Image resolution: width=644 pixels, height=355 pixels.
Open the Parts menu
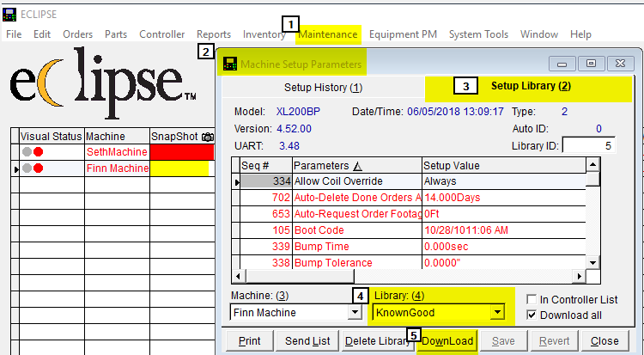(116, 34)
